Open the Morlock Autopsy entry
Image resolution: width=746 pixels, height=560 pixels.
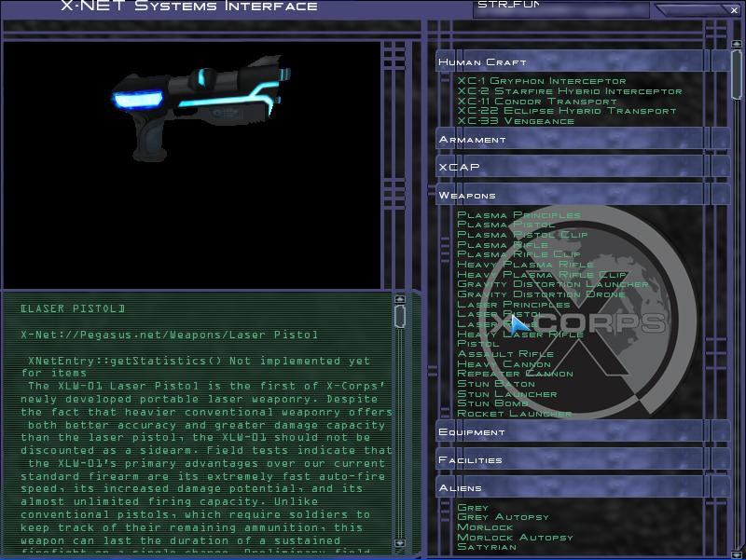[x=516, y=538]
